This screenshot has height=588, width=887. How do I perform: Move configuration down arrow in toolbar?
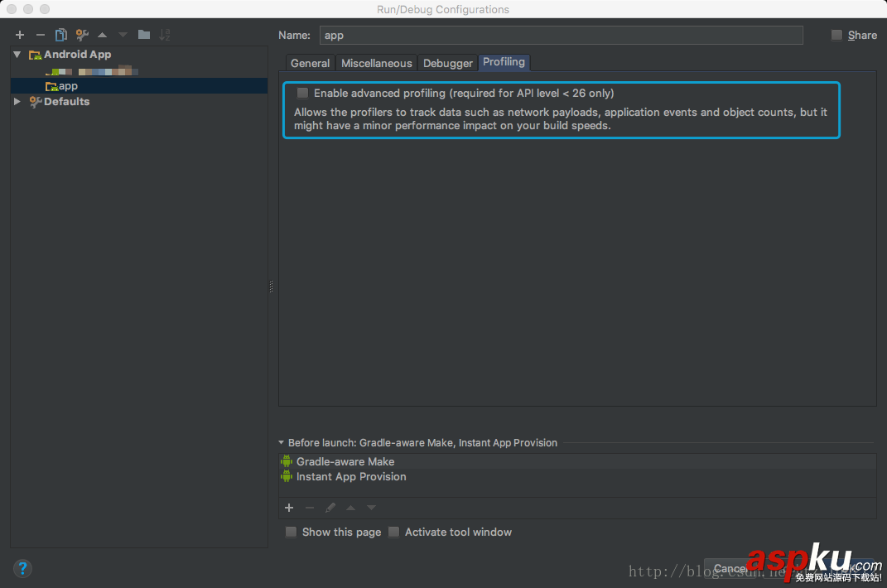tap(123, 35)
